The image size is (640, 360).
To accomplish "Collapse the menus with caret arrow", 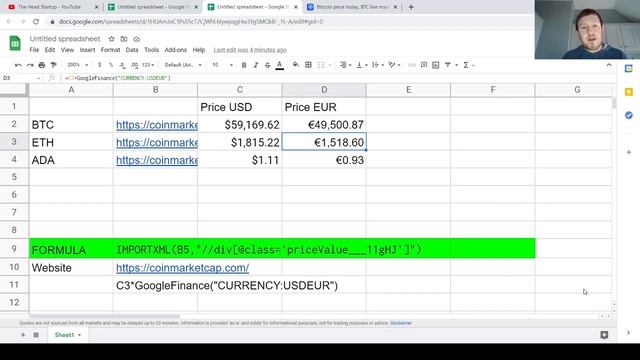I will click(609, 65).
